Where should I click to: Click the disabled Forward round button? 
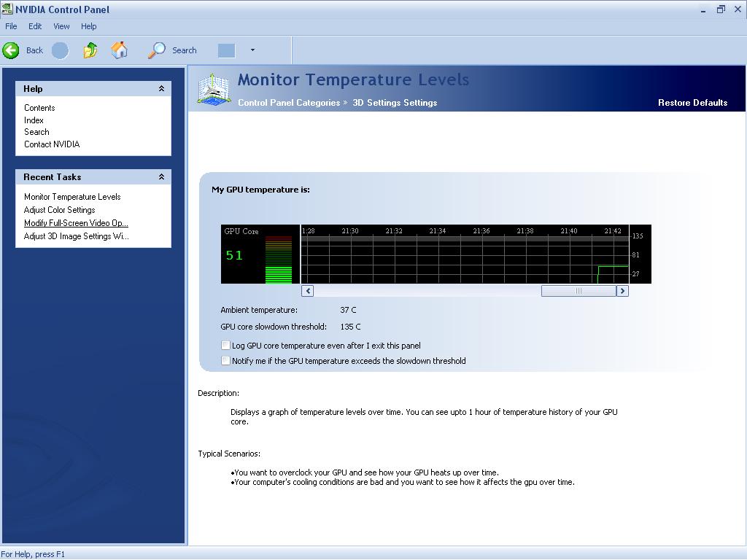(x=60, y=50)
